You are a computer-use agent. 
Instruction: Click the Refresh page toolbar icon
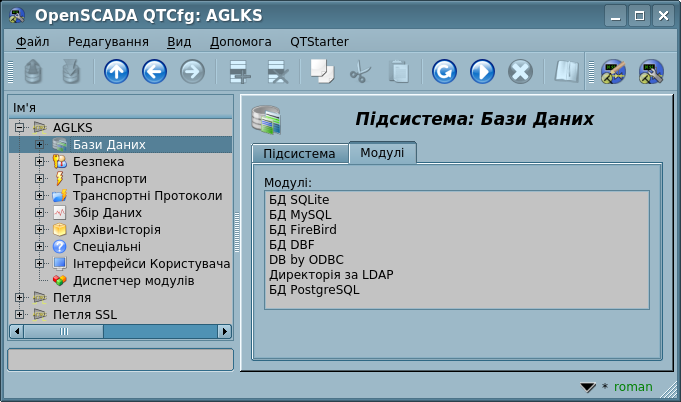pos(444,72)
